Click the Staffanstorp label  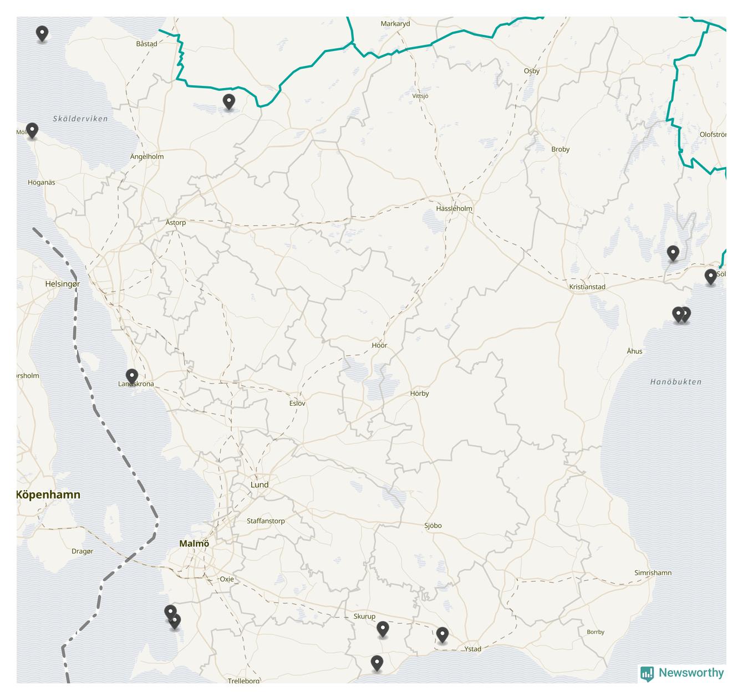[x=266, y=520]
